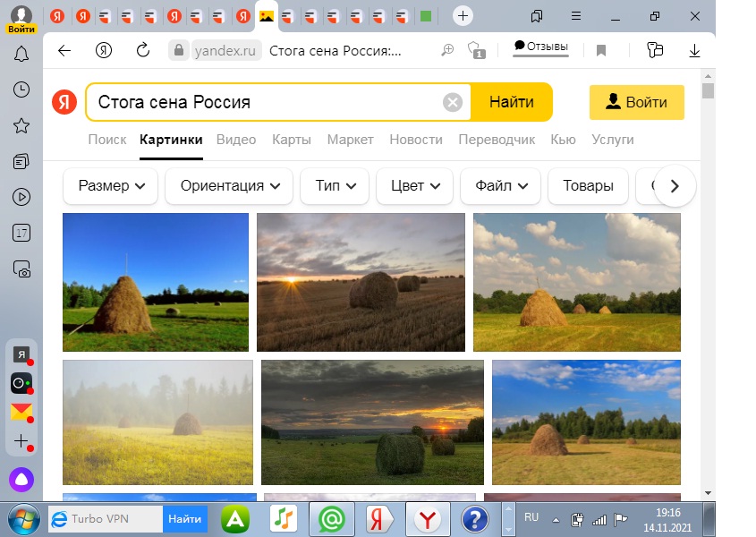Open the Маркет tab
The image size is (756, 537).
(351, 140)
